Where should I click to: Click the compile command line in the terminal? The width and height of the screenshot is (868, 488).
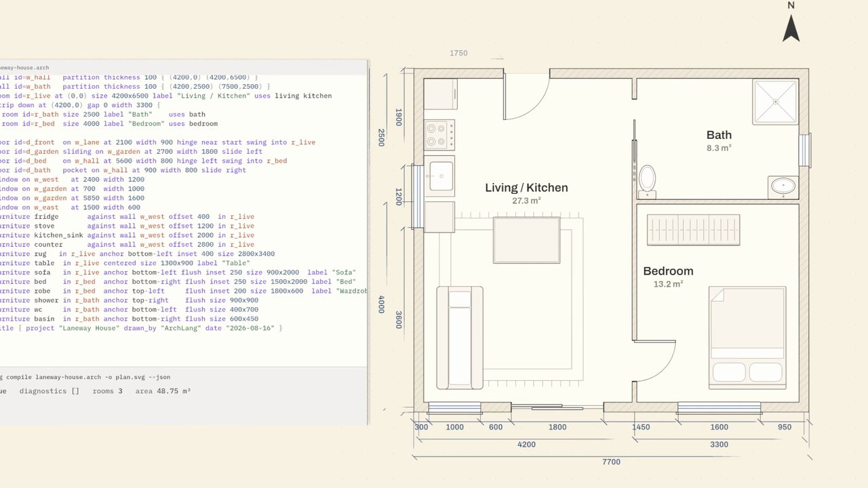click(85, 377)
